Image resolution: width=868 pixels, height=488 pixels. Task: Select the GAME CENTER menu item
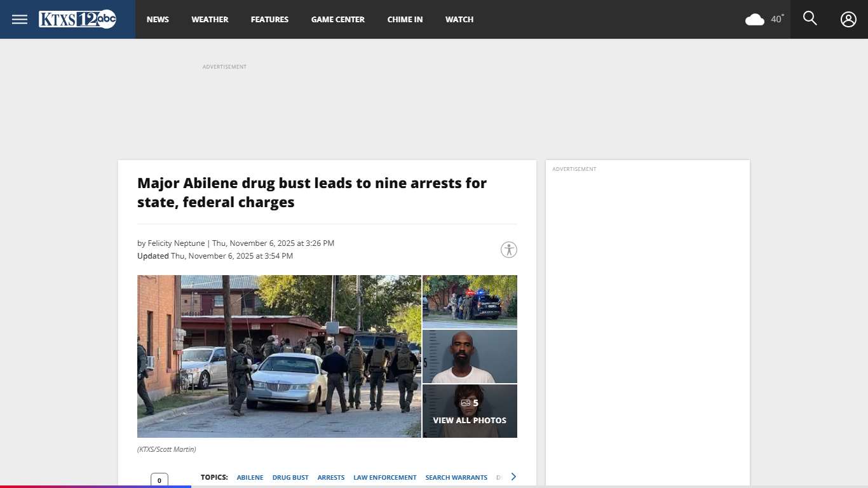coord(337,19)
